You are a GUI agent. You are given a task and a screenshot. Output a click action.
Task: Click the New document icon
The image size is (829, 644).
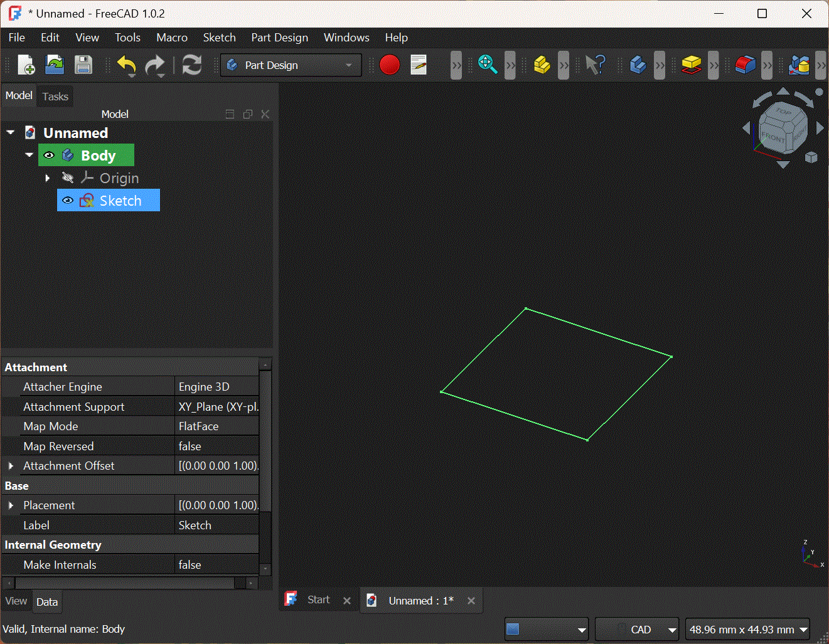pyautogui.click(x=26, y=65)
